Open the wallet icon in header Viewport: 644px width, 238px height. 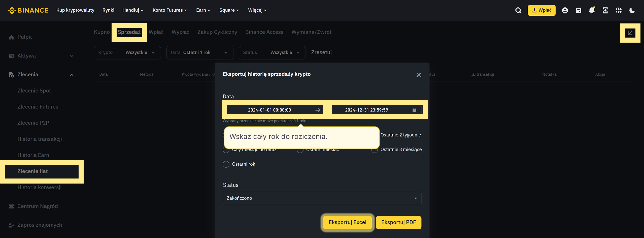click(x=578, y=10)
